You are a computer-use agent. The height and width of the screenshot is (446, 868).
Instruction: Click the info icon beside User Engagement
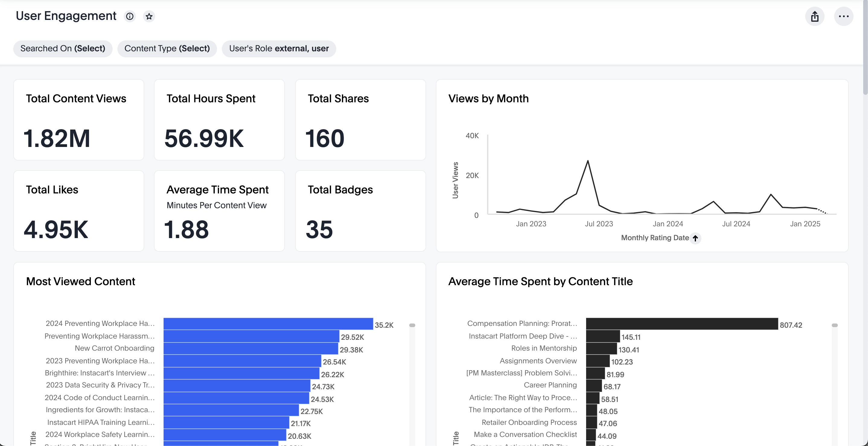click(x=130, y=16)
